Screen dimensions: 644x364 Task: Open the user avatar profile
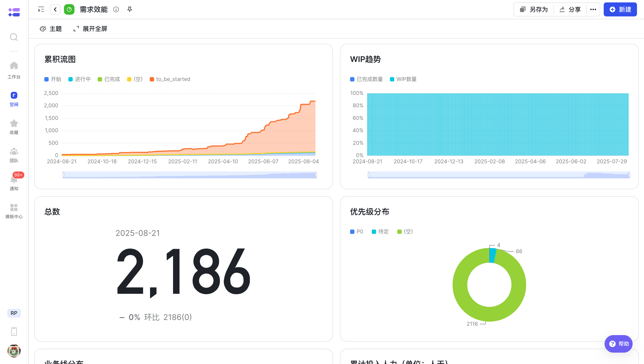tap(14, 351)
